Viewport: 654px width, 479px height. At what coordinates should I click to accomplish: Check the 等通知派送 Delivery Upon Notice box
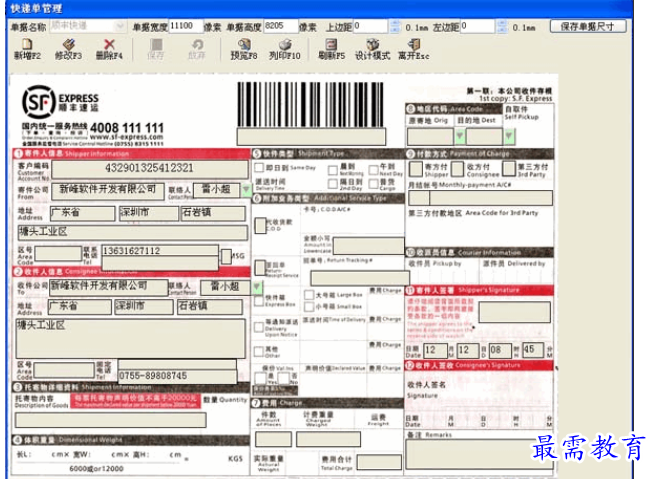[x=259, y=327]
